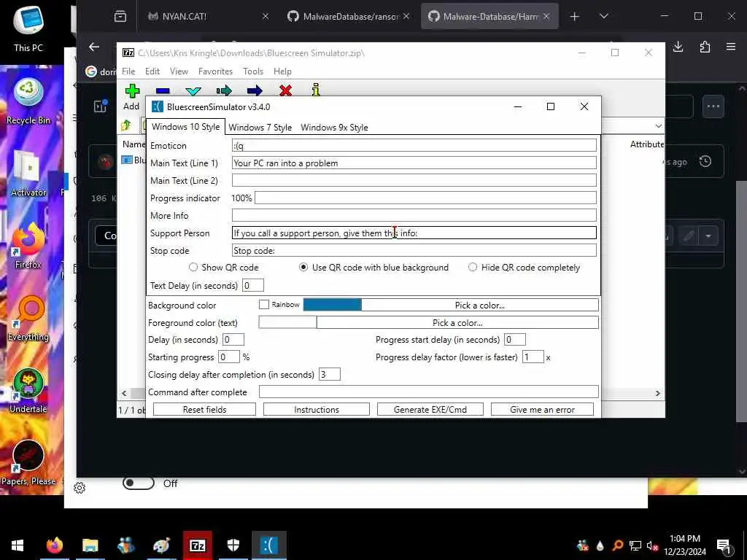Open the Firefox list all tabs chevron

pyautogui.click(x=603, y=16)
